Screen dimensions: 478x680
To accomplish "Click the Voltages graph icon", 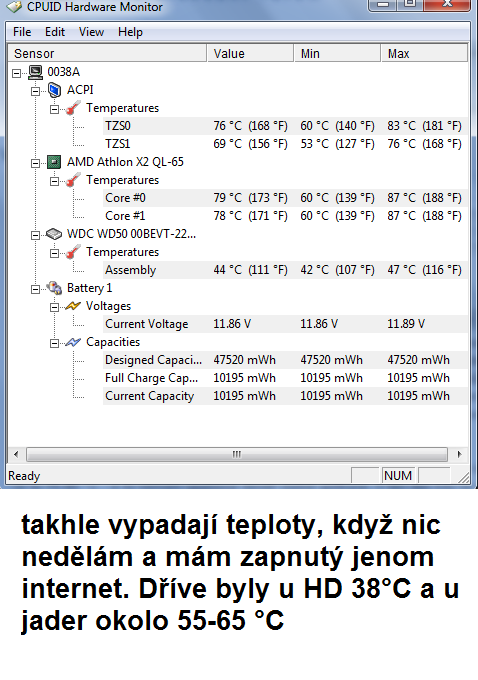I will coord(73,306).
